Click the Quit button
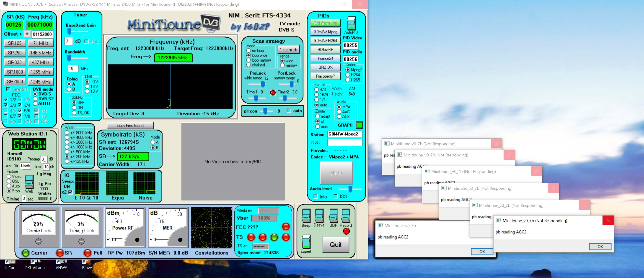The height and width of the screenshot is (278, 644). click(x=336, y=244)
